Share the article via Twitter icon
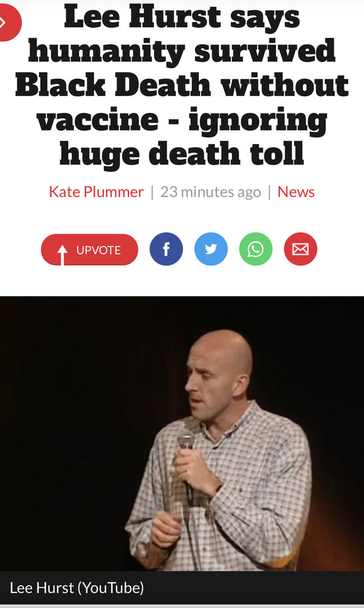The image size is (364, 608). (211, 249)
